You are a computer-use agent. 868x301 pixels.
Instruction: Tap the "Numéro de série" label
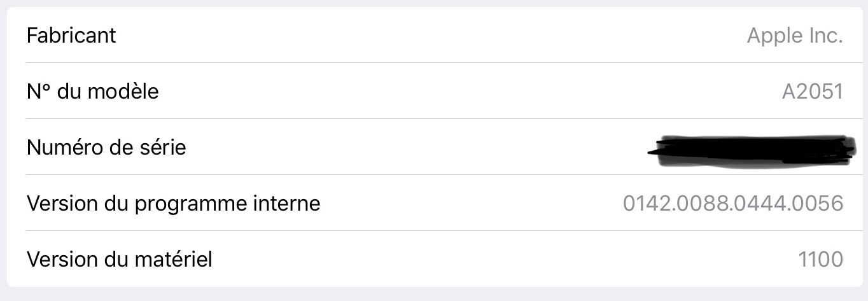106,148
